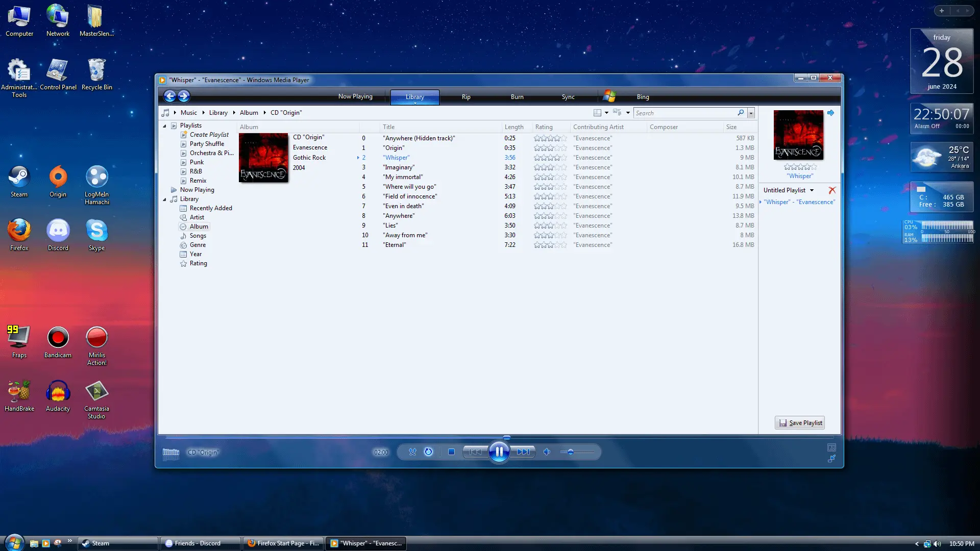Open the Audacity desktop shortcut

58,396
